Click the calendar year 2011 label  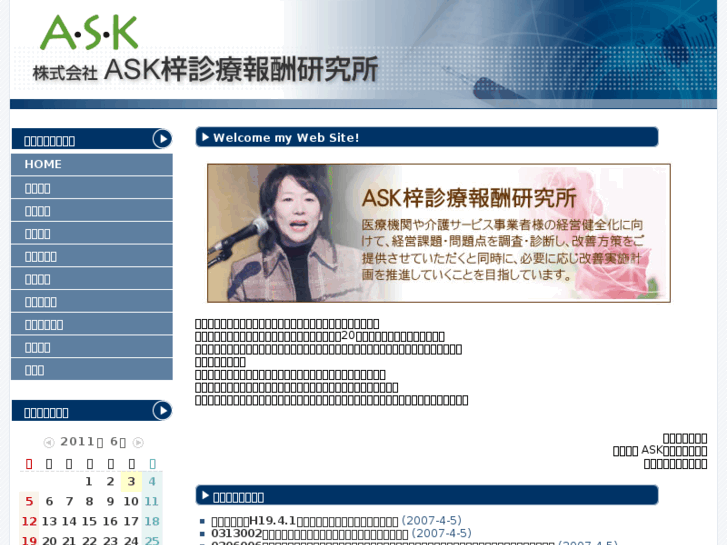coord(77,442)
